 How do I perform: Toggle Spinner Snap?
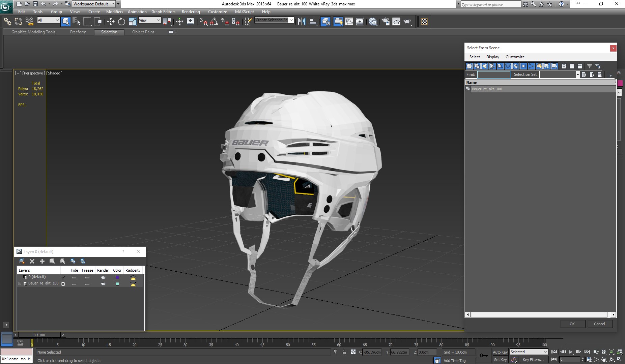(x=235, y=22)
